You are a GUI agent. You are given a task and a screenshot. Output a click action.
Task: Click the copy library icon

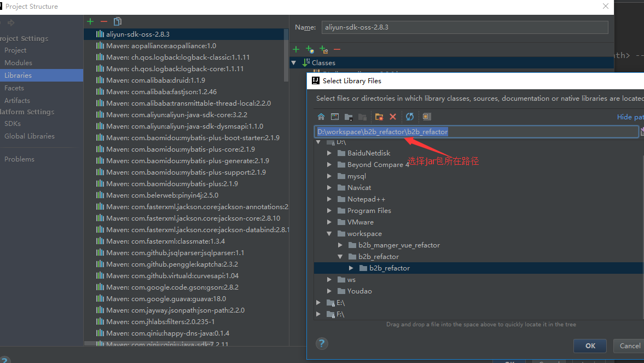tap(118, 21)
